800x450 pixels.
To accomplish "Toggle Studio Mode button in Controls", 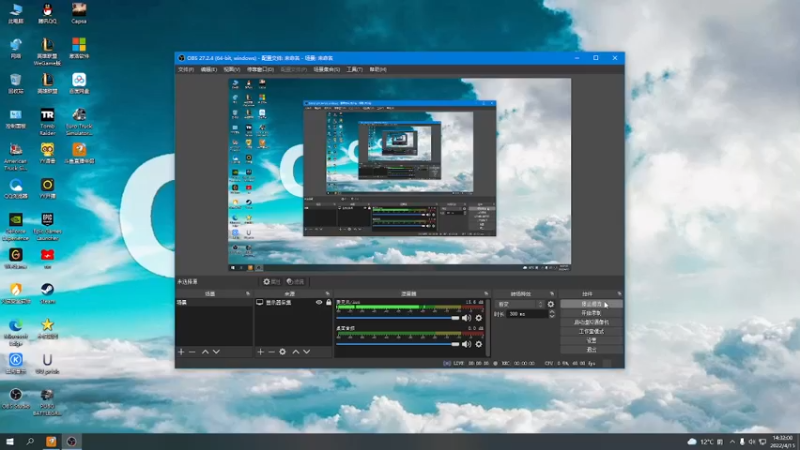I will coord(591,332).
